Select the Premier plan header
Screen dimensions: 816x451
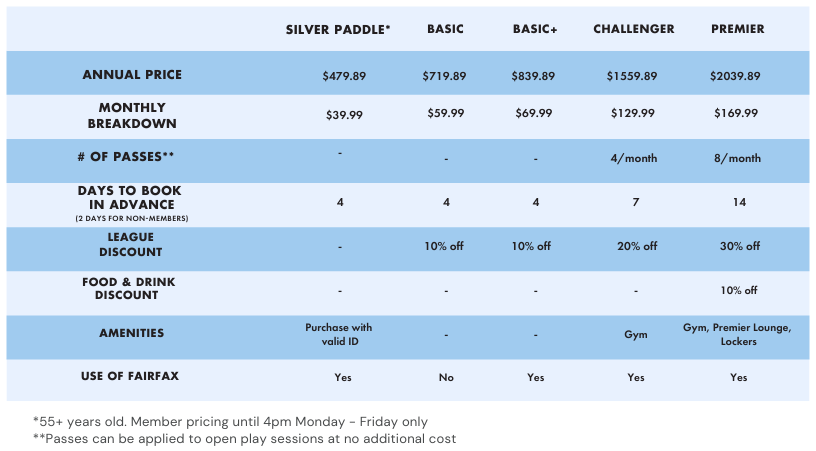pyautogui.click(x=737, y=29)
